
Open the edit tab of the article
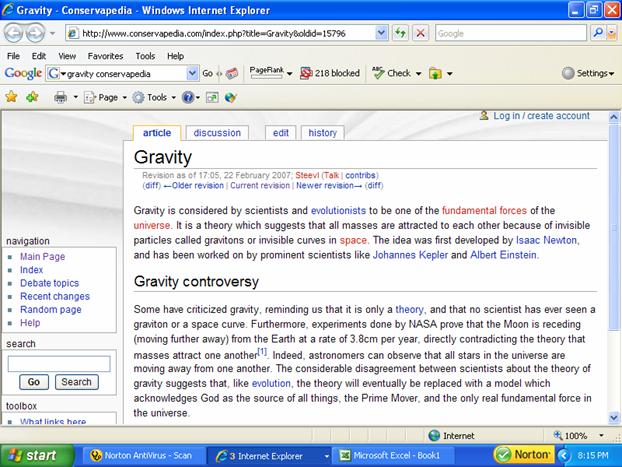click(280, 133)
